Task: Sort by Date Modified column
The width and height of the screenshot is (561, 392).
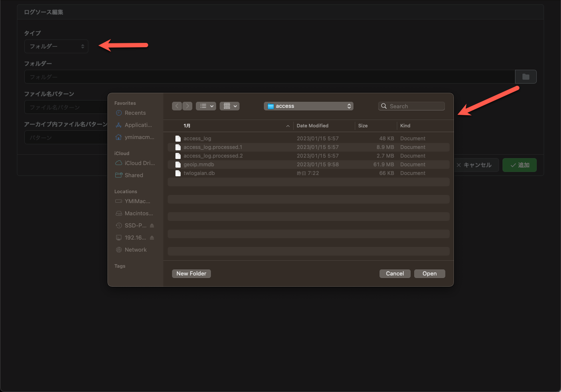Action: (312, 126)
